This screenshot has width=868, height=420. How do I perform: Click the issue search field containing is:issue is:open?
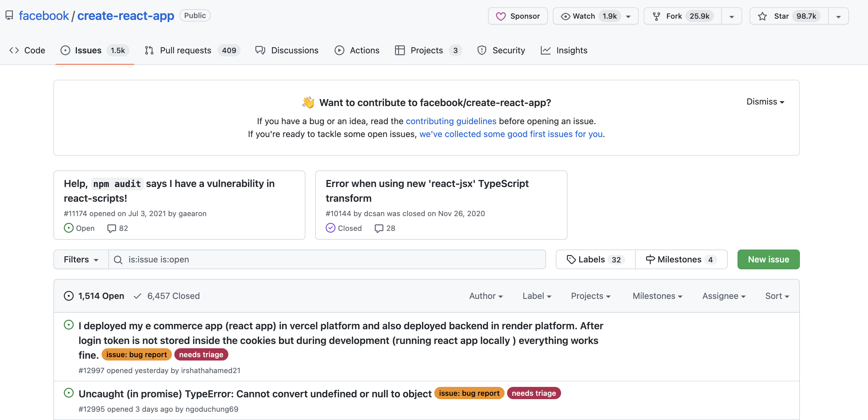(x=327, y=259)
